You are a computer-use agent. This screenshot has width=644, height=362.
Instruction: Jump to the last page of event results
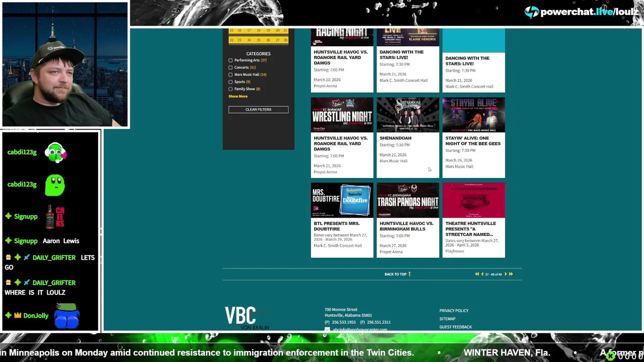[x=511, y=274]
